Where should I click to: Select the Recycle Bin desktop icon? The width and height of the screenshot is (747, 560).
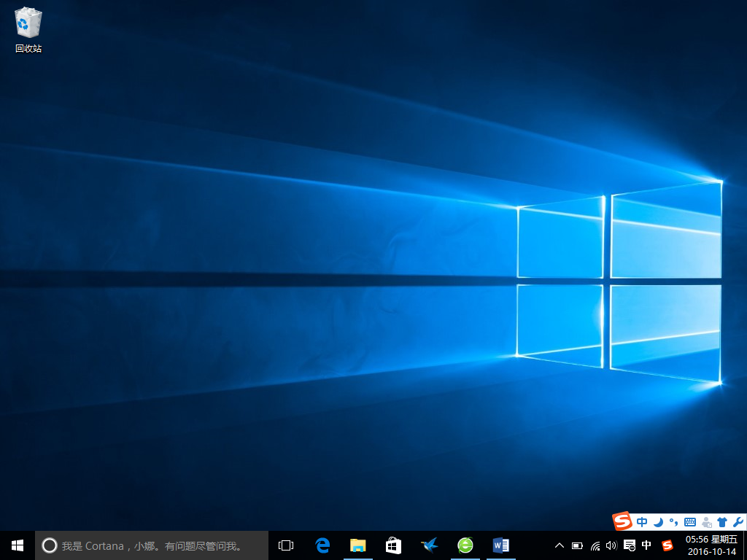28,29
